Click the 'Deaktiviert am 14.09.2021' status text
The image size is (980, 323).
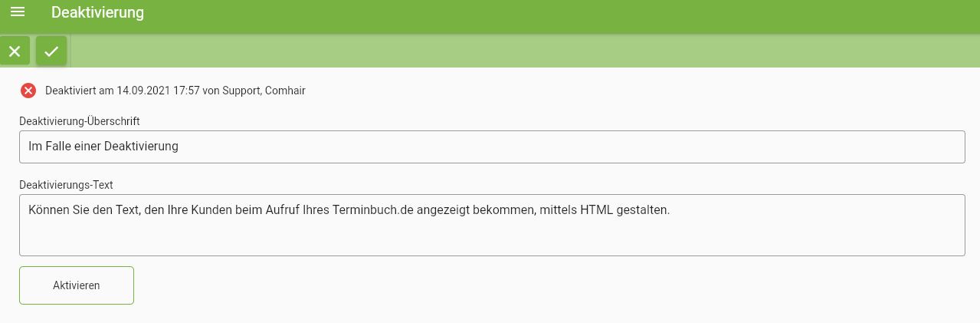tap(109, 91)
